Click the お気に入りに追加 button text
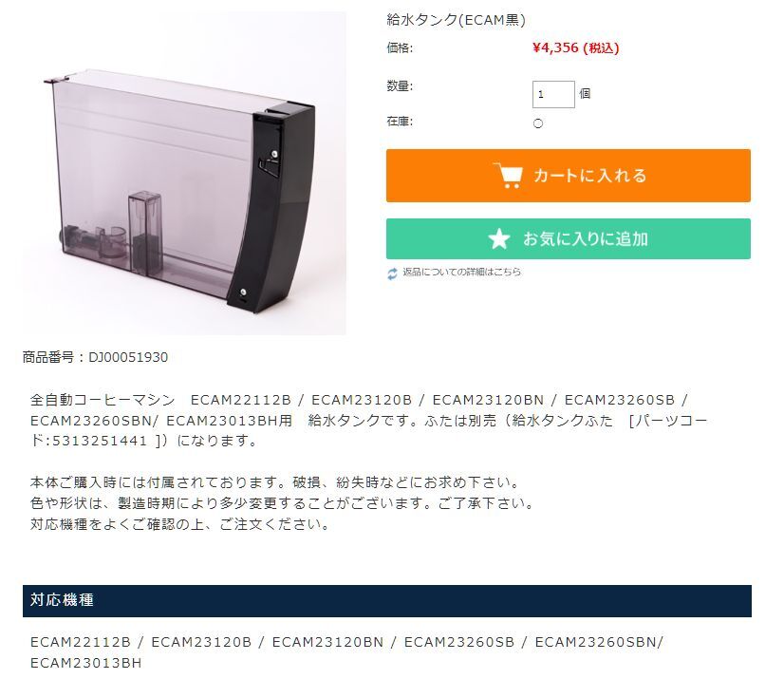Image resolution: width=784 pixels, height=698 pixels. pos(585,239)
